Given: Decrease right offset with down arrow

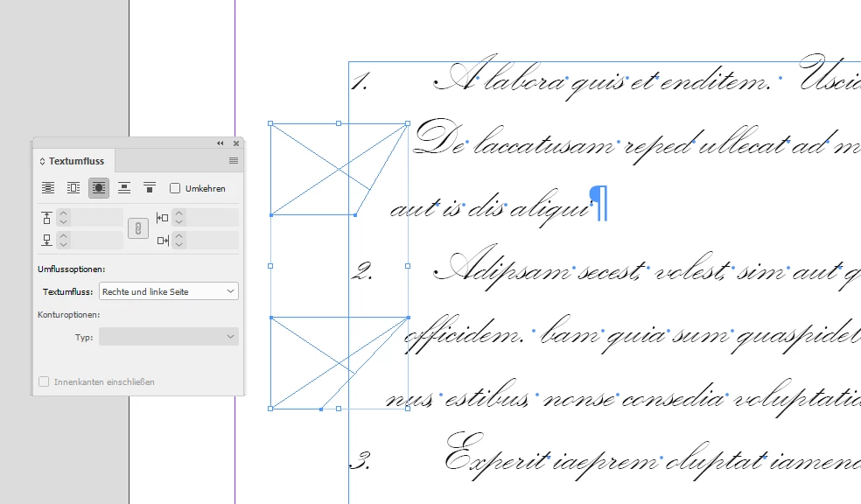Looking at the screenshot, I should pos(178,244).
